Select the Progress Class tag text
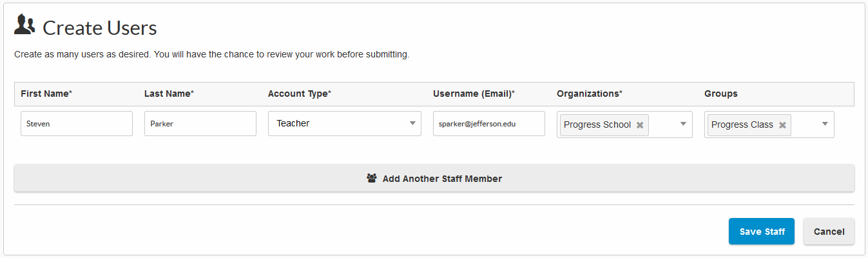The width and height of the screenshot is (868, 258). coord(742,125)
